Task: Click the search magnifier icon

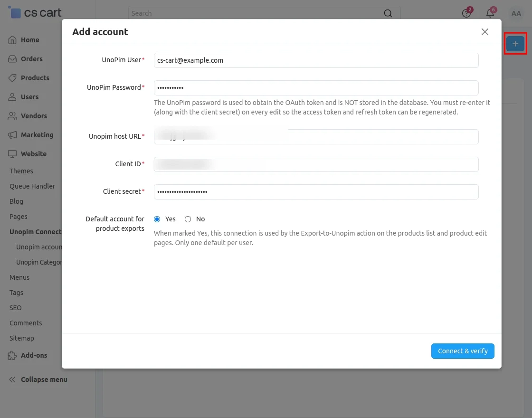Action: pos(388,13)
